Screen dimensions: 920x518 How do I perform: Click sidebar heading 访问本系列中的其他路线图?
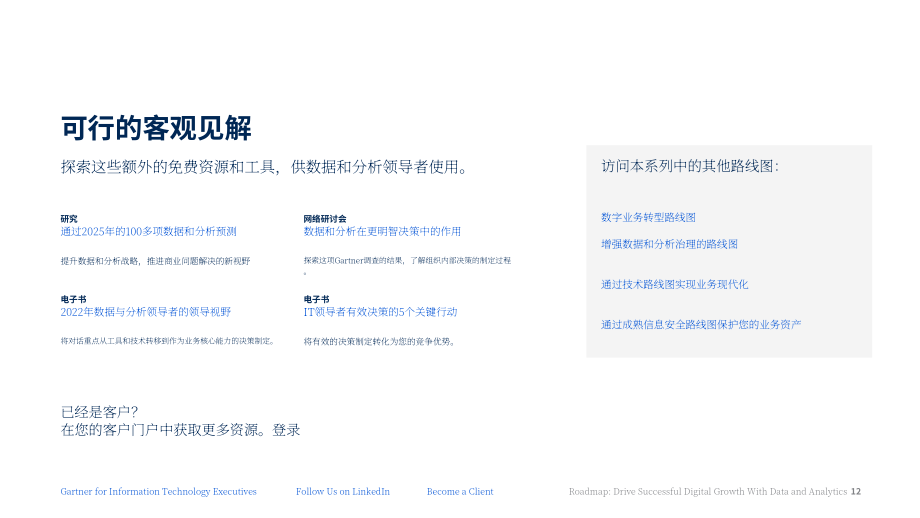pos(690,166)
